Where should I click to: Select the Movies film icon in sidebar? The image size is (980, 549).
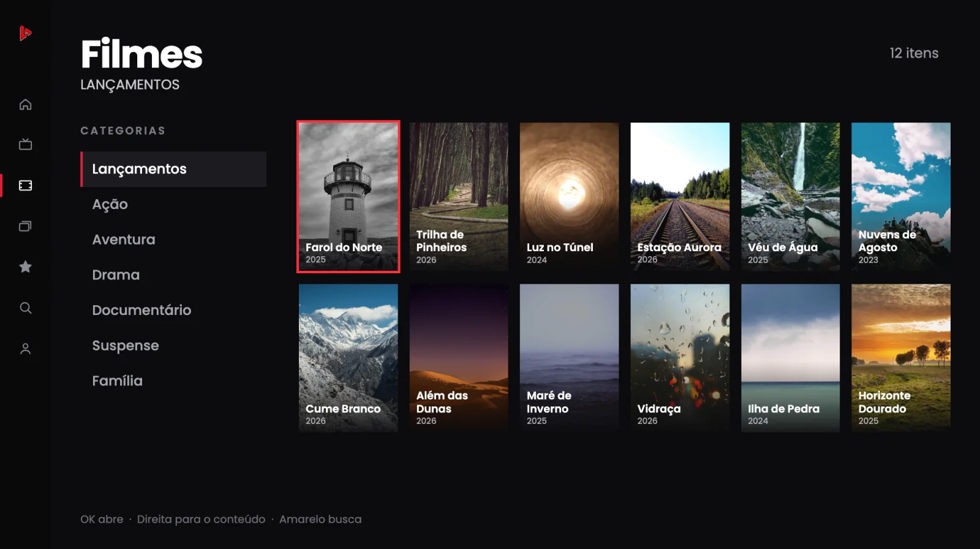pos(25,185)
